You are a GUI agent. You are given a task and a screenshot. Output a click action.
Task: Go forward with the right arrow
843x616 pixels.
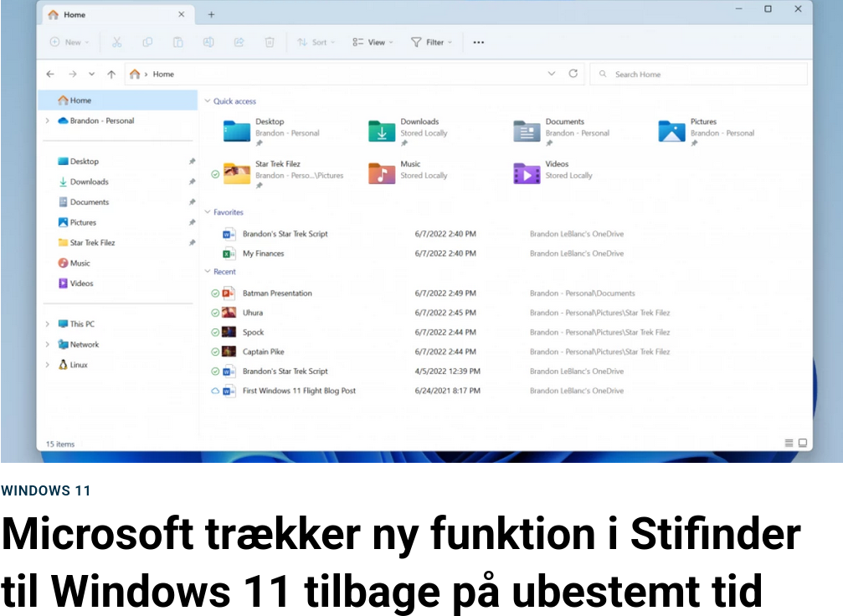[73, 74]
